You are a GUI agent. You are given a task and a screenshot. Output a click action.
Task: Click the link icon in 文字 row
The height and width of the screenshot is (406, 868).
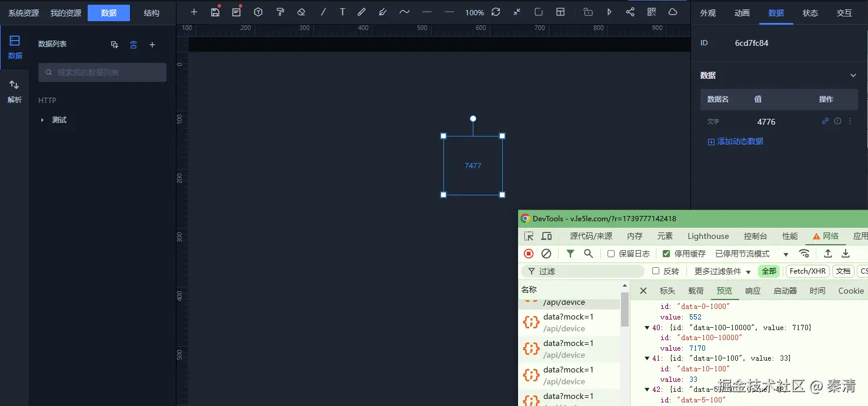click(x=825, y=121)
